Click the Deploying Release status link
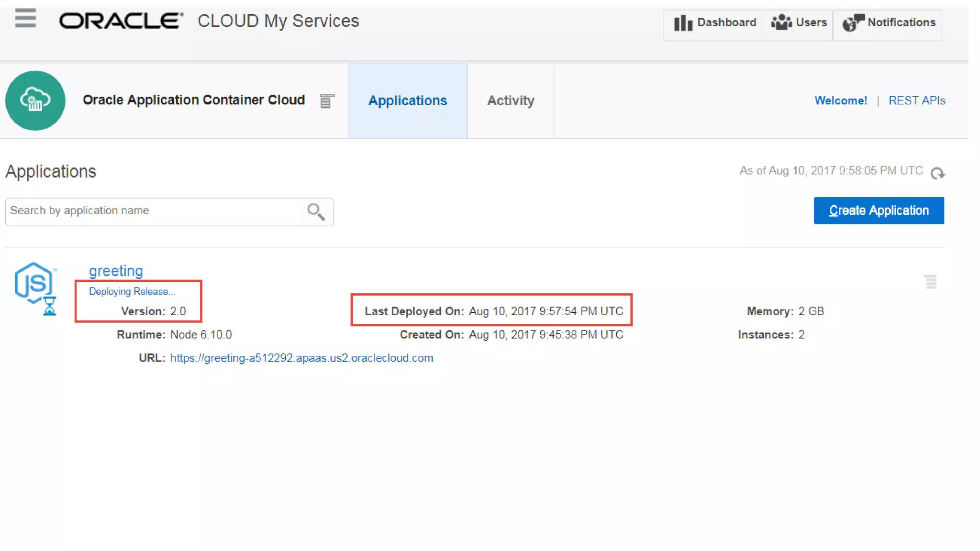Viewport: 980px width, 551px height. (x=132, y=291)
